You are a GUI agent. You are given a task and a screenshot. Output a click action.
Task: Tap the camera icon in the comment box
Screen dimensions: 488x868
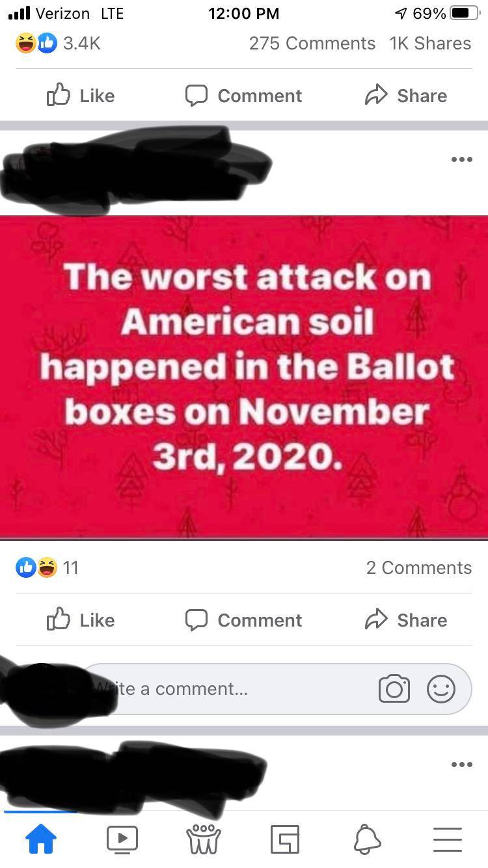(394, 689)
